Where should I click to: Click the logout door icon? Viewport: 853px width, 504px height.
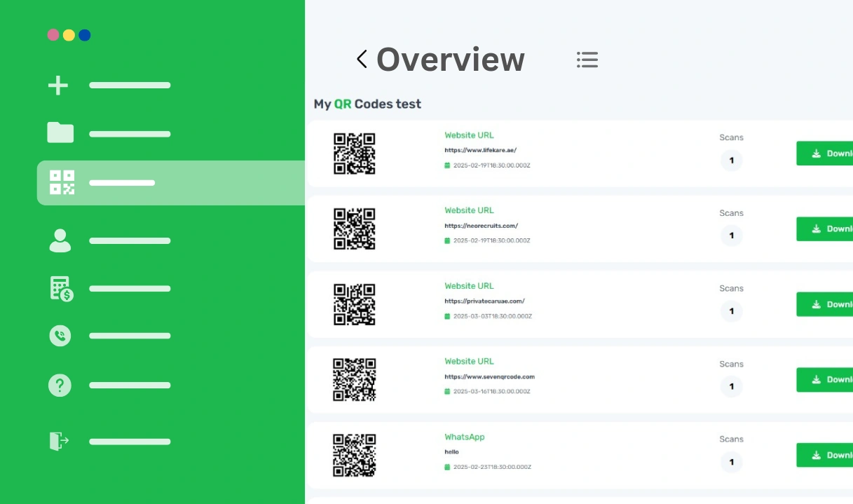(x=59, y=441)
